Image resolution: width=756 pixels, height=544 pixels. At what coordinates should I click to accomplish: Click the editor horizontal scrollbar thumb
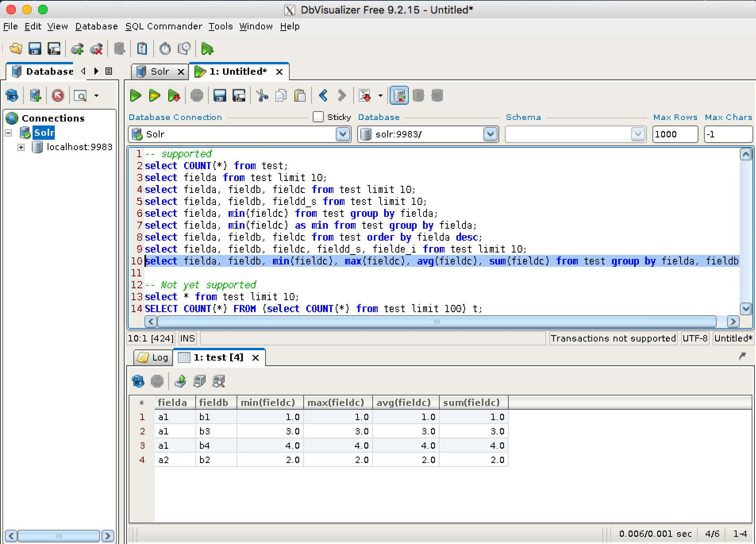point(437,322)
